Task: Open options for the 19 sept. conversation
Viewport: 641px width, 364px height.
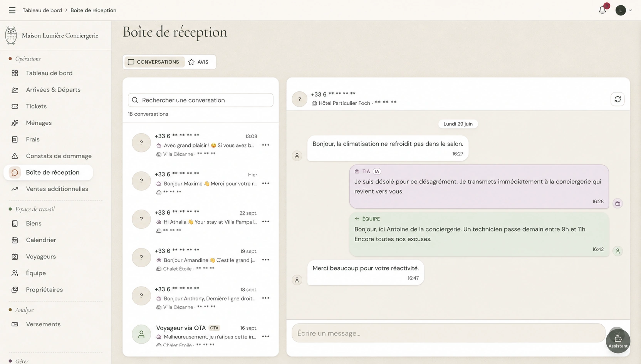Action: coord(265,260)
